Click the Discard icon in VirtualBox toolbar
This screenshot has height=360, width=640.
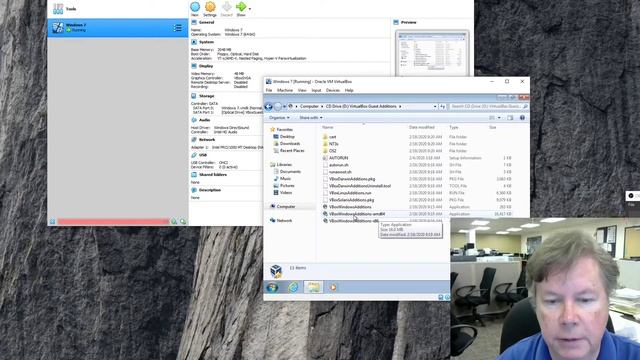pos(226,7)
